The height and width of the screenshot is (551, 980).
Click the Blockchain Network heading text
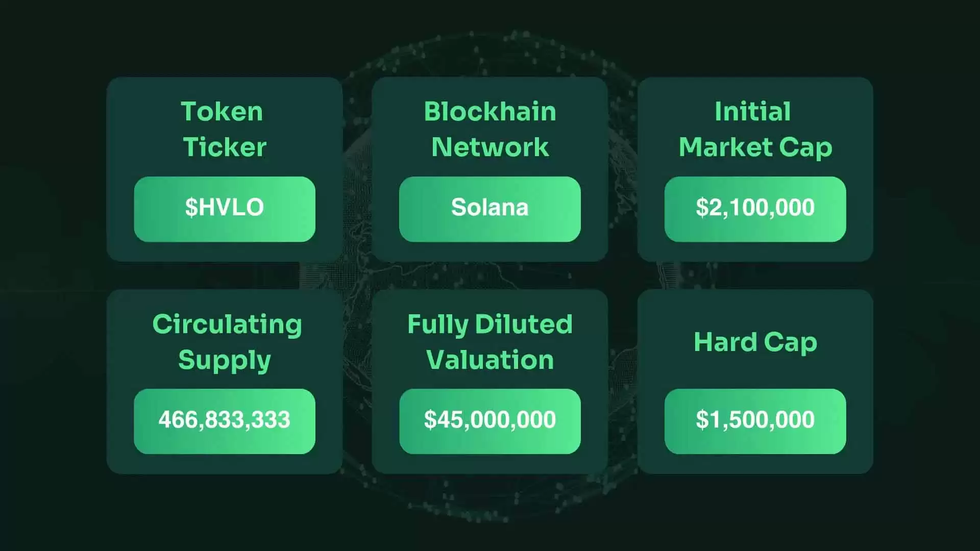click(489, 129)
